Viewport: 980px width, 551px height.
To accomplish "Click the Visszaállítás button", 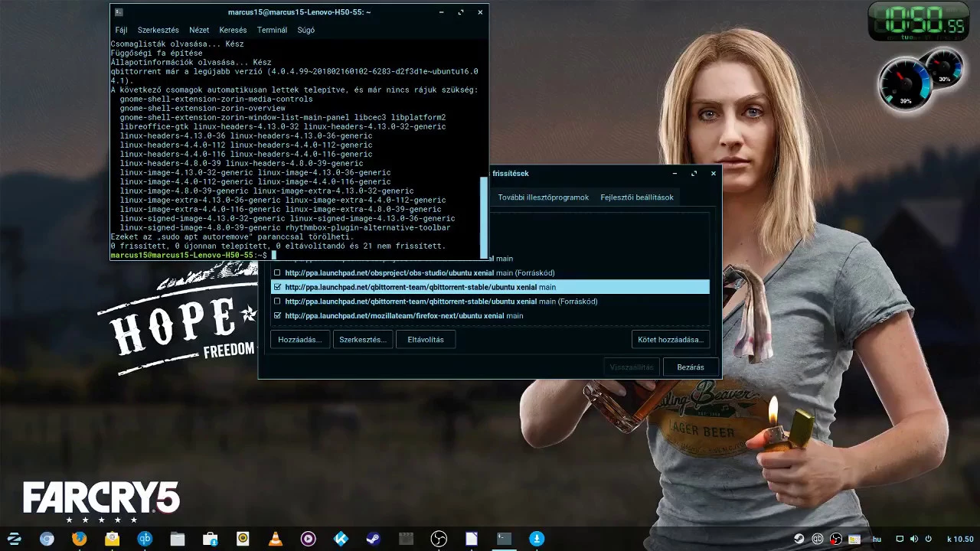I will pos(632,367).
